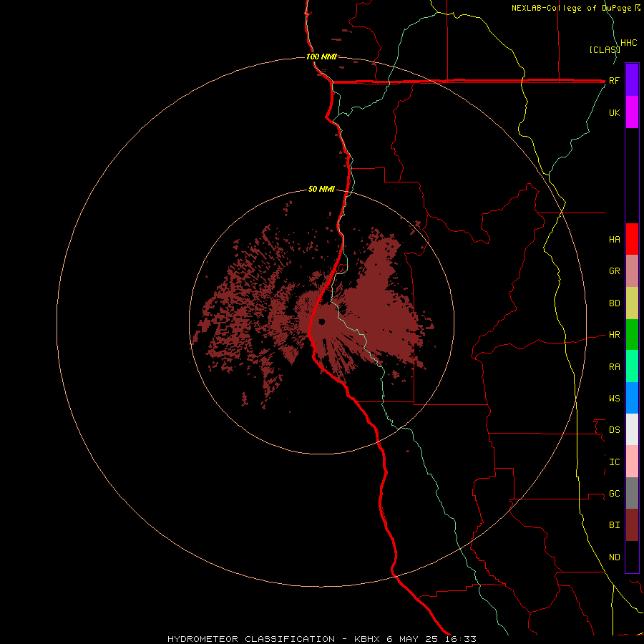Click the GC legend label

pyautogui.click(x=614, y=494)
